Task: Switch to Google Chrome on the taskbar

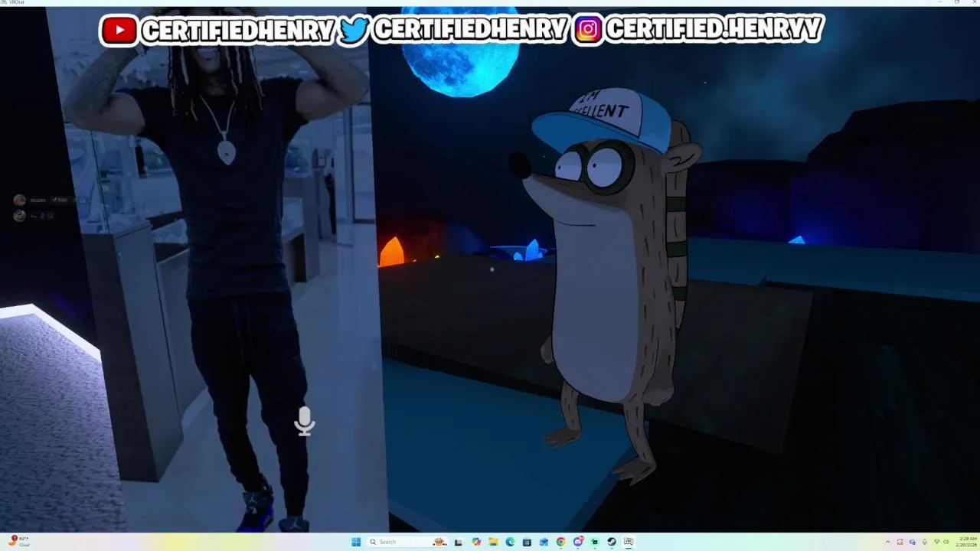Action: click(561, 542)
